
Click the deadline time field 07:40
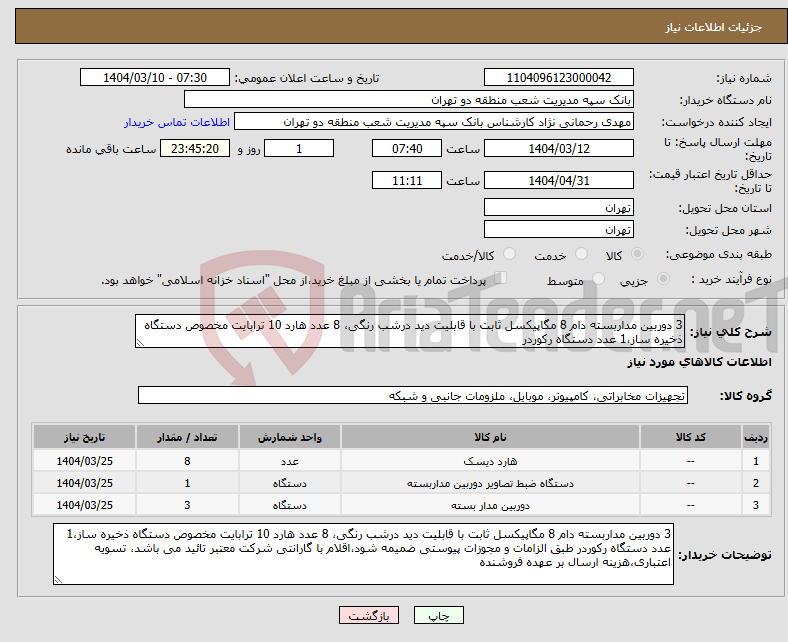pyautogui.click(x=407, y=148)
